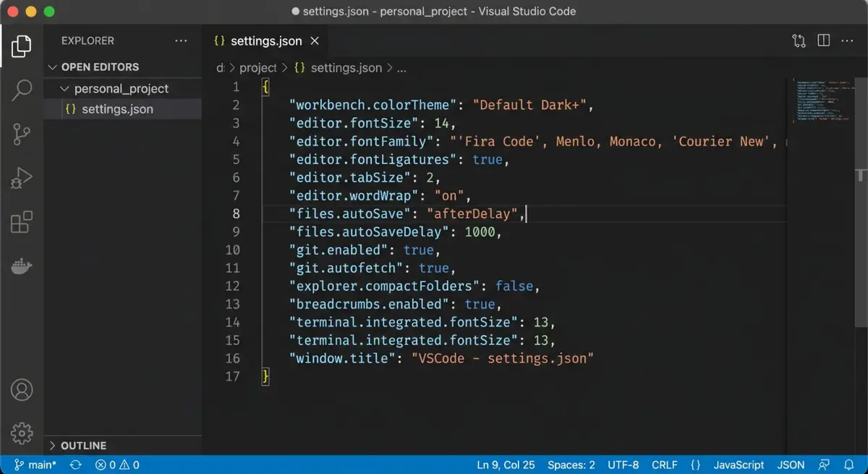Image resolution: width=868 pixels, height=474 pixels.
Task: Click the compare changes icon in editor toolbar
Action: coord(799,41)
